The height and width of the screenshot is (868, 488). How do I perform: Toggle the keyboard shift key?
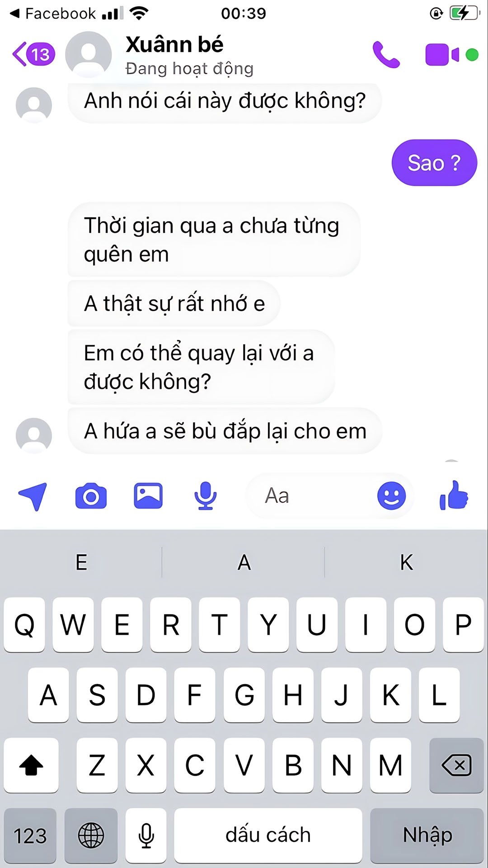[x=31, y=765]
